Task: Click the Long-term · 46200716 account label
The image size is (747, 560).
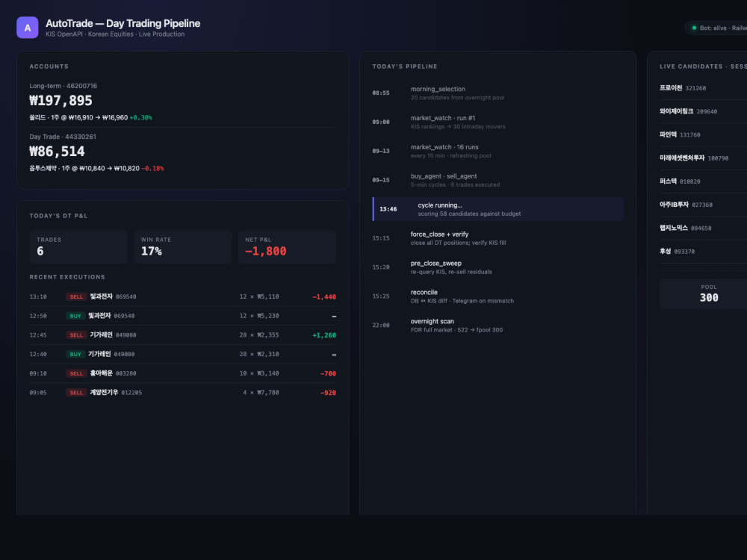Action: (x=63, y=86)
